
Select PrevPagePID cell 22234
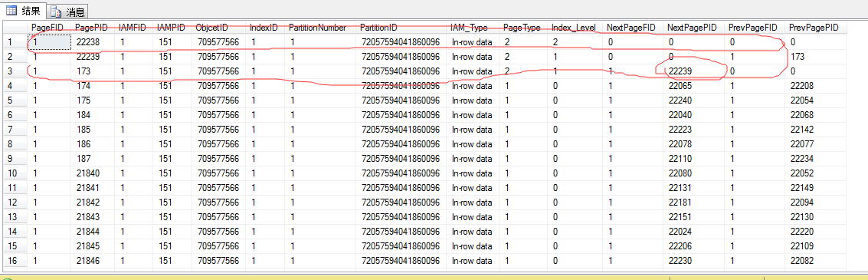815,159
